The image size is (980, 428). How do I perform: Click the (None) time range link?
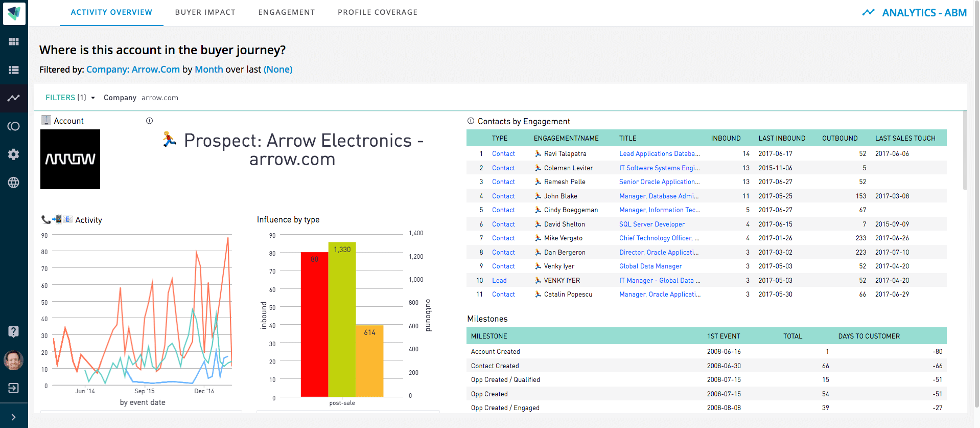pyautogui.click(x=278, y=70)
